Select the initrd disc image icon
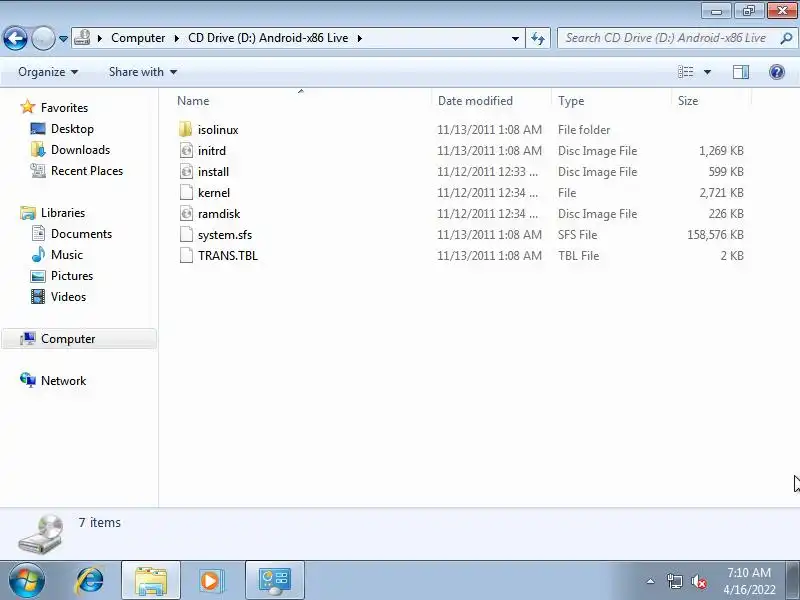 (186, 151)
